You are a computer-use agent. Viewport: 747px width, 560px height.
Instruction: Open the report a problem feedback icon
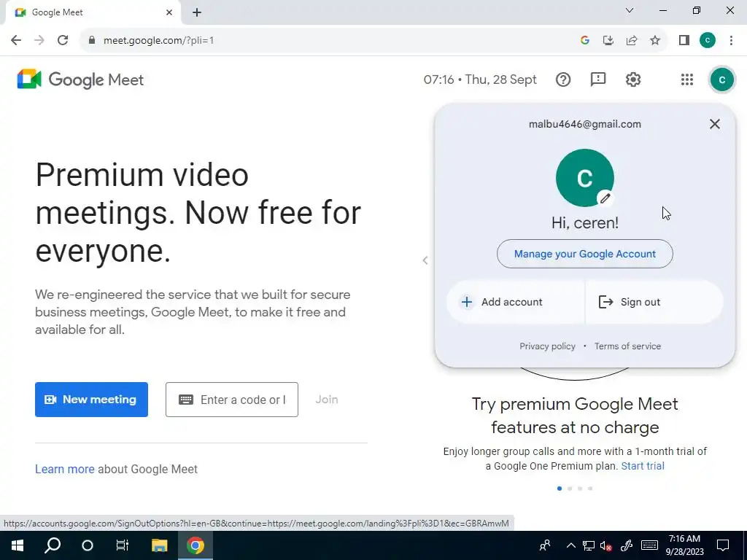(598, 79)
